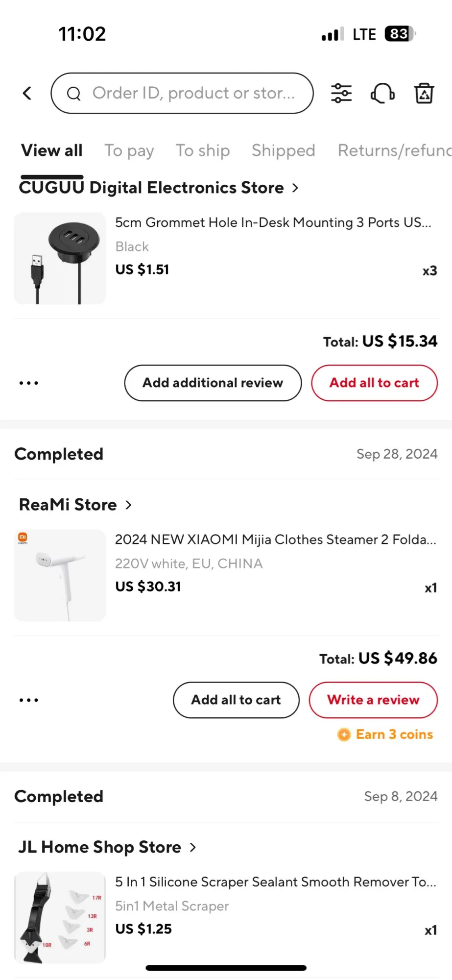Focus the Order ID search field
The height and width of the screenshot is (980, 452).
(193, 93)
